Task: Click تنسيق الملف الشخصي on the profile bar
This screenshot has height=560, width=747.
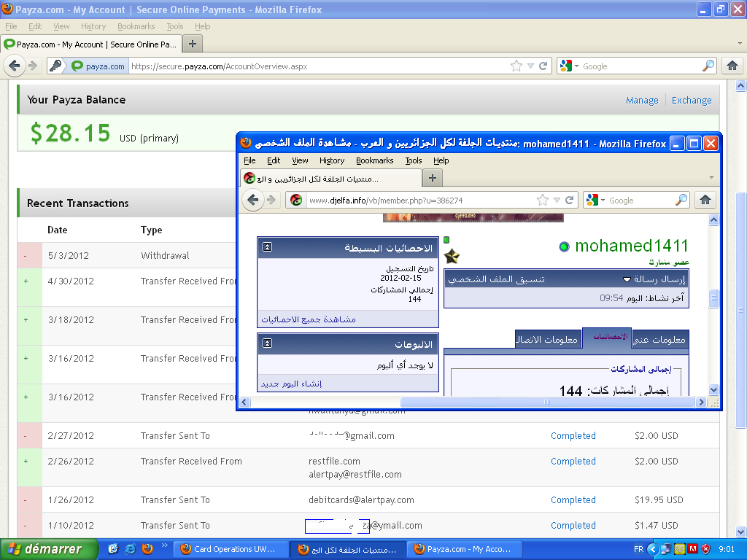Action: tap(496, 279)
